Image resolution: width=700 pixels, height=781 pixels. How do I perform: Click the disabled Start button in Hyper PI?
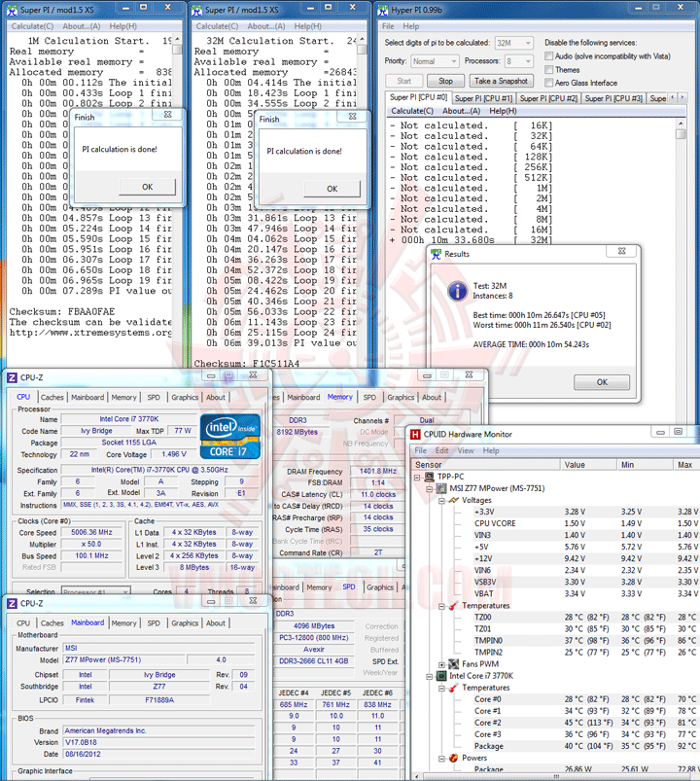tap(403, 81)
